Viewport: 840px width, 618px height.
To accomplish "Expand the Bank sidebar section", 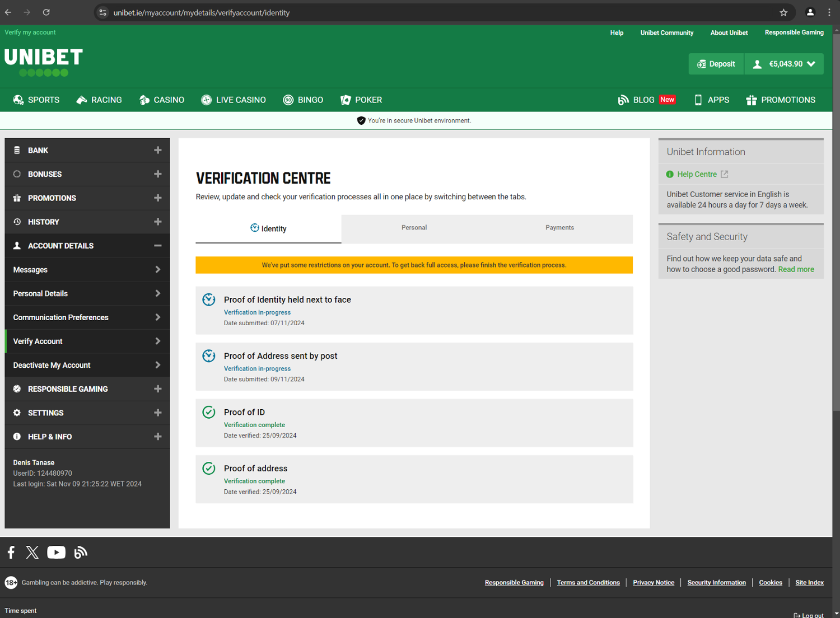I will [87, 150].
